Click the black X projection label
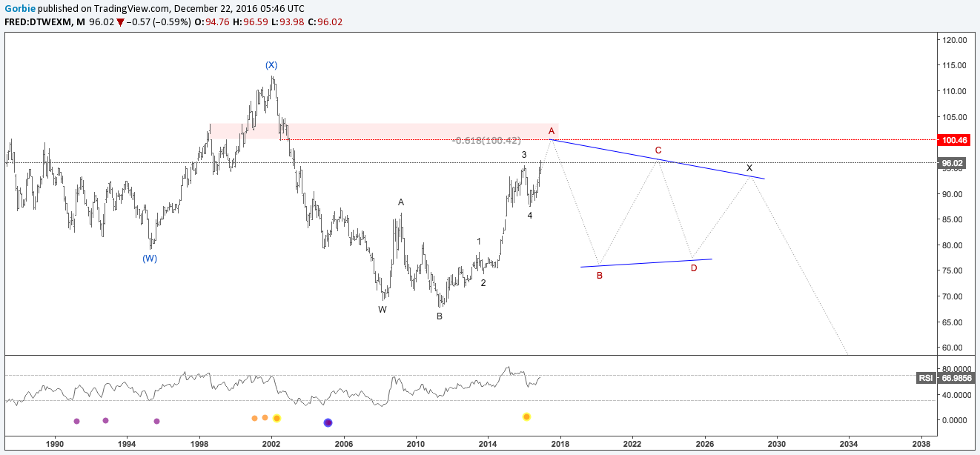 point(749,168)
